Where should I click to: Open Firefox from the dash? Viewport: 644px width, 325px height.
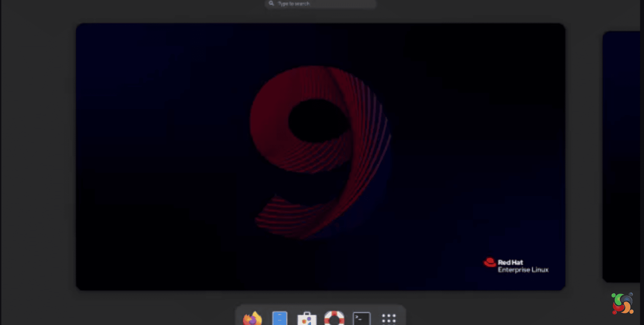click(252, 318)
